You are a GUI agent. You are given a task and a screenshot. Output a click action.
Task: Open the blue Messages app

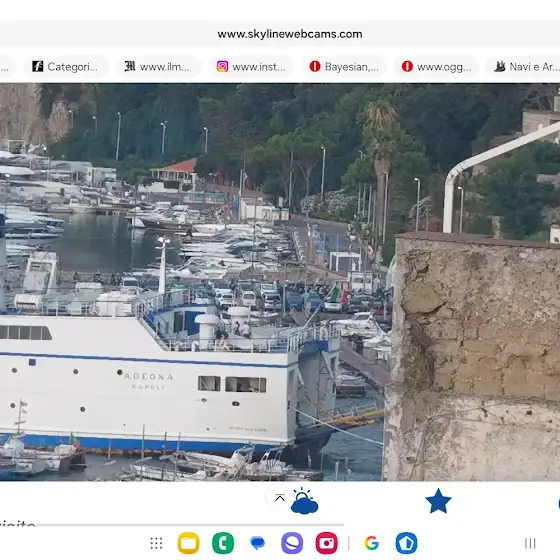258,543
